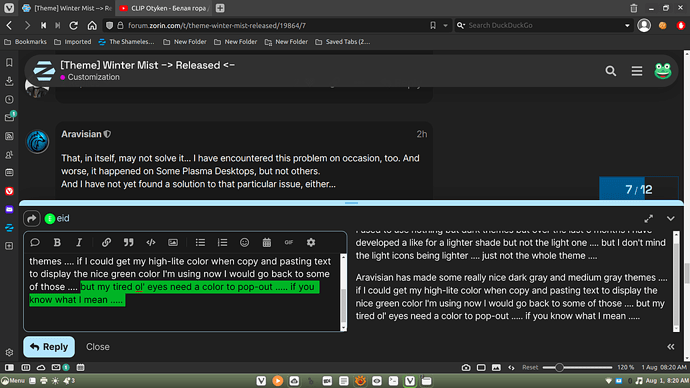
Task: Open the Vivaldi menu button
Action: [x=9, y=8]
